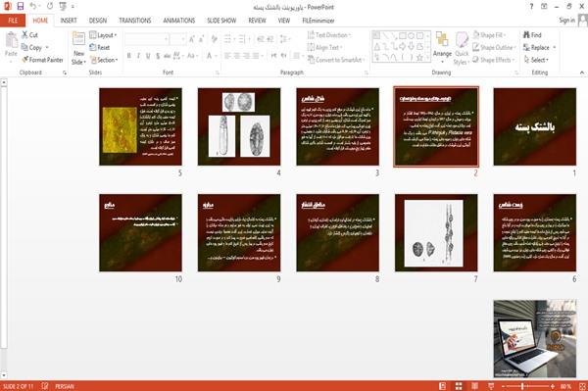
Task: Switch to the TRANSITIONS tab
Action: pos(135,21)
